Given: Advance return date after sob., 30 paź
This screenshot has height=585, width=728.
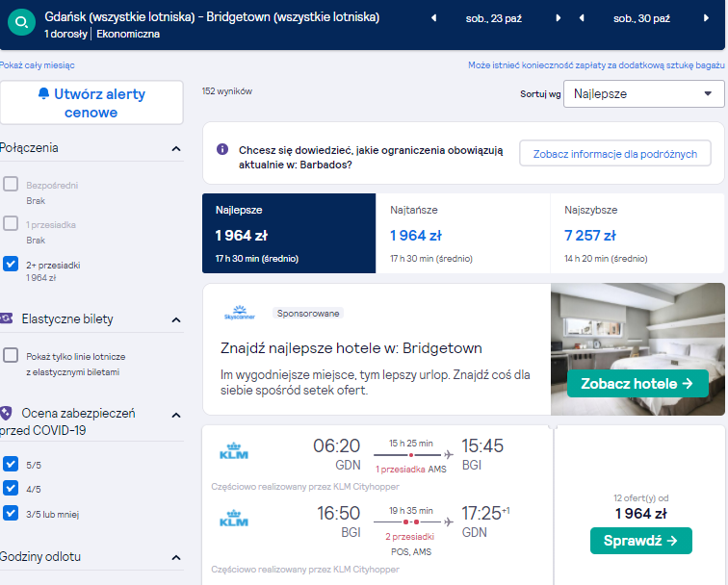Looking at the screenshot, I should click(x=706, y=18).
